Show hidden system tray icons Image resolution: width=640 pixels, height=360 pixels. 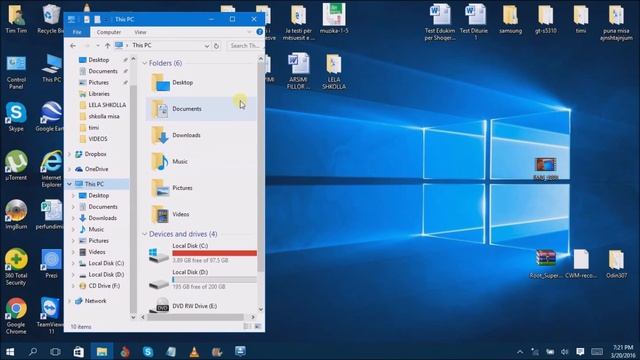(x=520, y=351)
